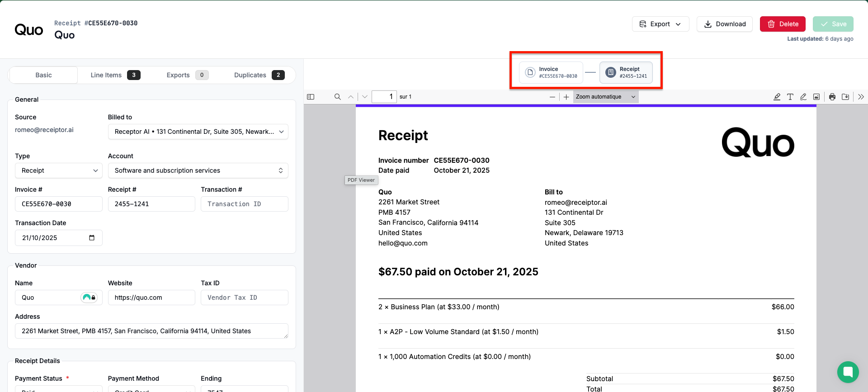
Task: Click the Subtotal amount $67.50
Action: pos(783,379)
